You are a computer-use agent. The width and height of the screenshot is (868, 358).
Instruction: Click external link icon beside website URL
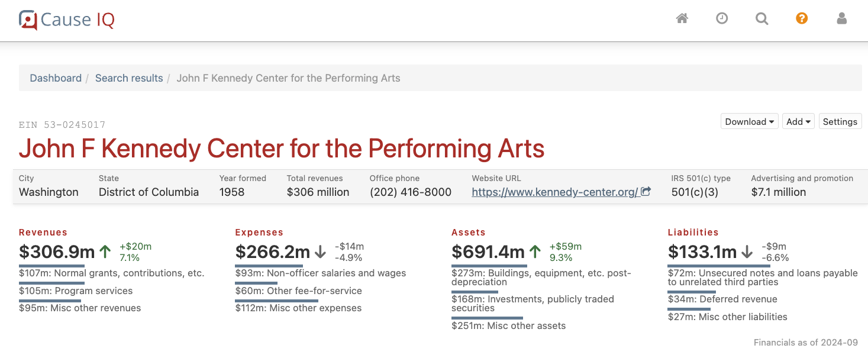(646, 192)
